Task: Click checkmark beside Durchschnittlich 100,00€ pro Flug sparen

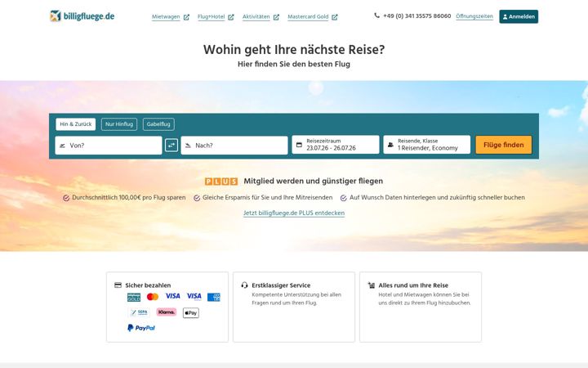Action: pos(66,198)
